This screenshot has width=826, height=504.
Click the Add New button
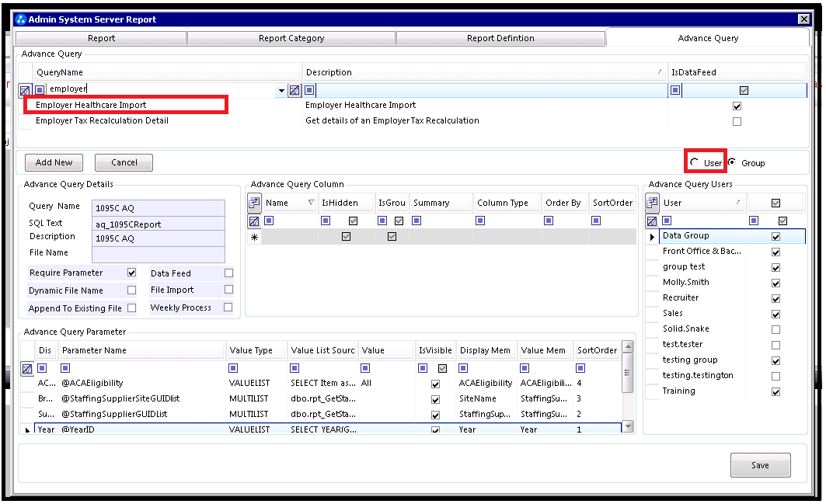[54, 163]
